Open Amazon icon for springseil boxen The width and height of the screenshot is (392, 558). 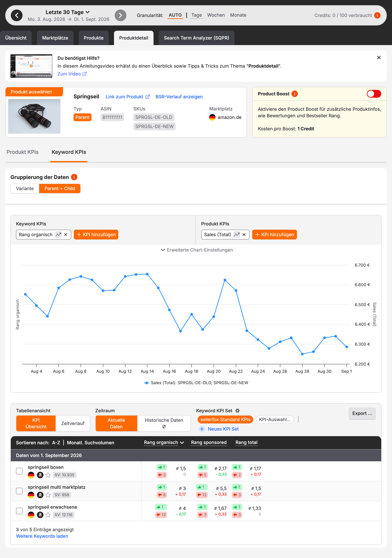coord(40,475)
